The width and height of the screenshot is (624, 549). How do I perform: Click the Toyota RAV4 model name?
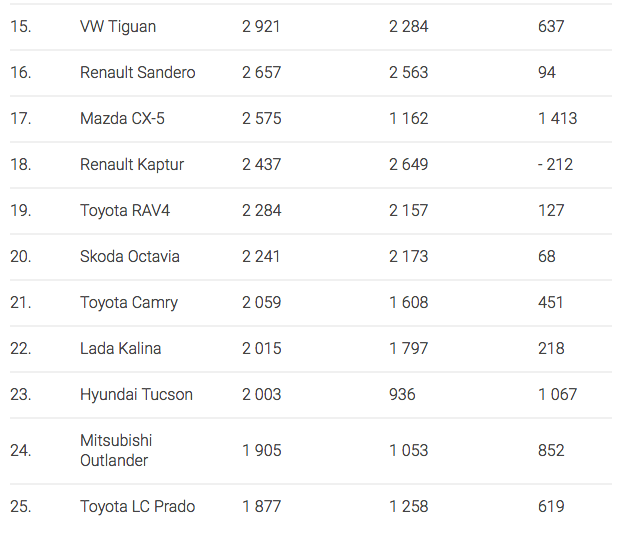tap(125, 211)
